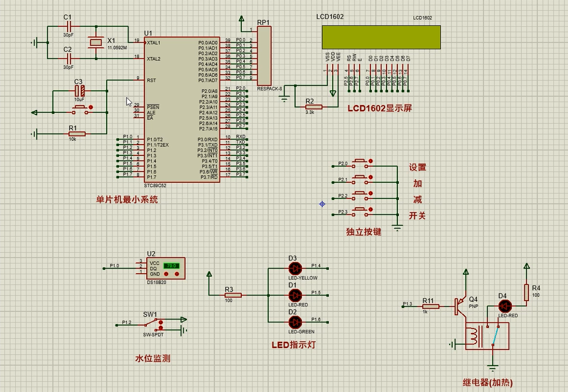This screenshot has height=392, width=568.
Task: Click crystal oscillator X1 11.0592M
Action: tap(96, 42)
